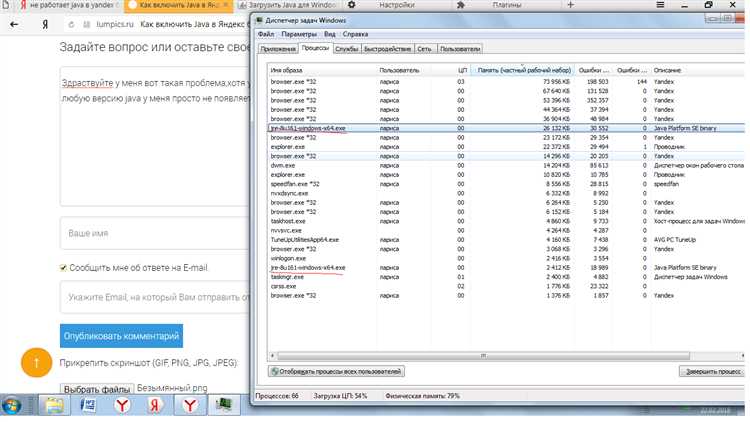Open the browser hamburger menu
Viewport: 750px width, 422px height.
coord(660,5)
